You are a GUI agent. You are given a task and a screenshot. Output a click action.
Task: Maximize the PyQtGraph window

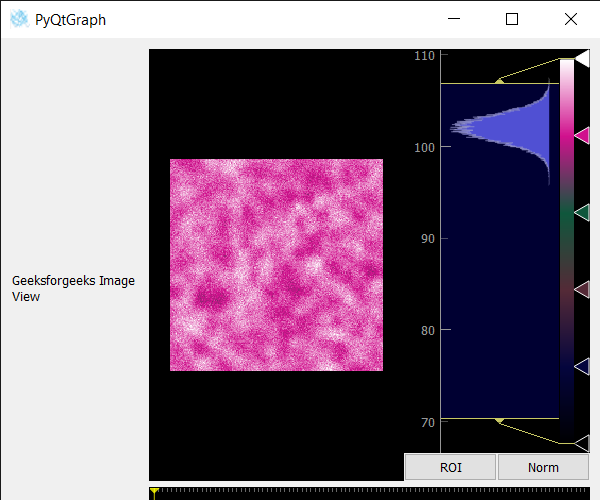coord(512,19)
